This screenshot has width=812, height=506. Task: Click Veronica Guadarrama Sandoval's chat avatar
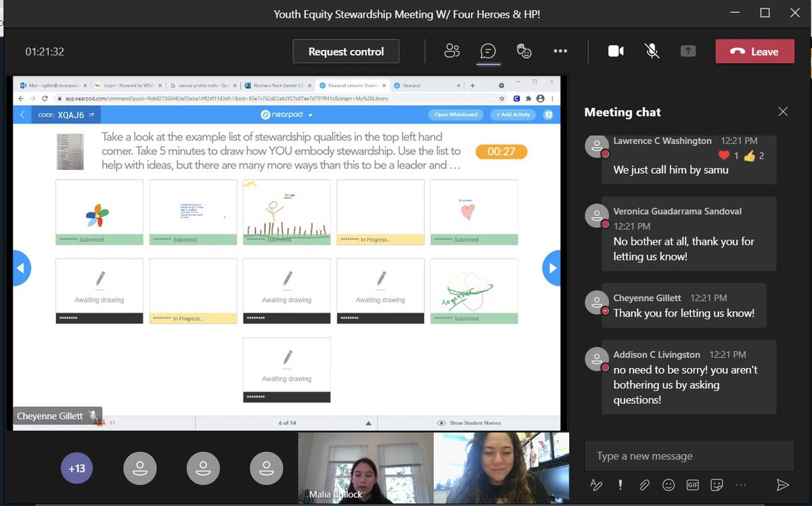596,216
